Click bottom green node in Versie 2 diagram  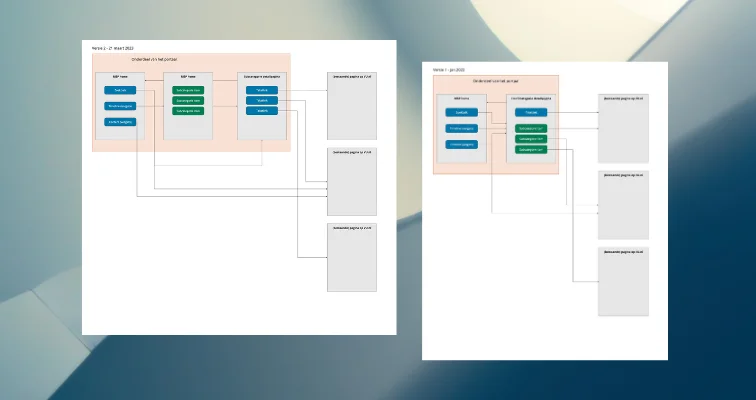[x=188, y=111]
